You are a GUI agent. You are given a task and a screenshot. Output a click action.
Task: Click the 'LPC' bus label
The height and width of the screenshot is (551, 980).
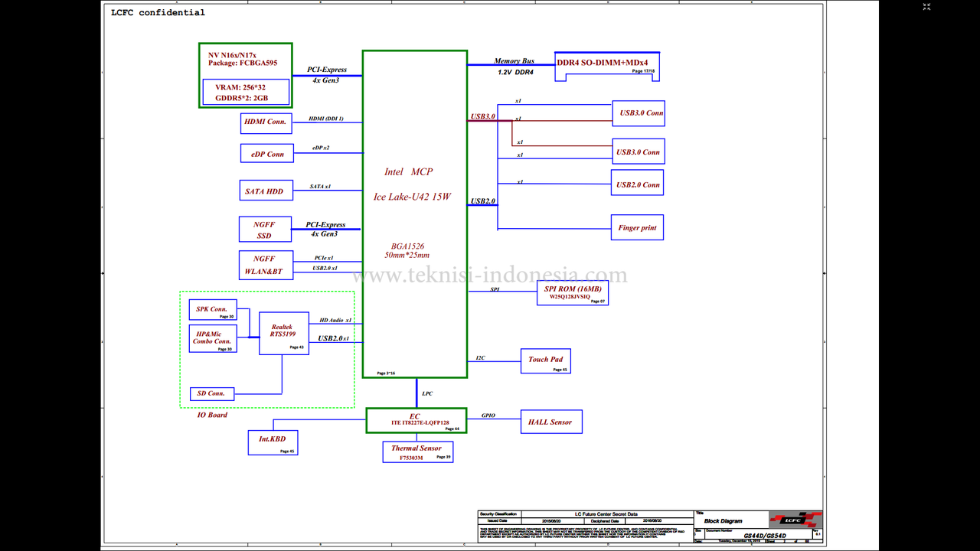[427, 393]
